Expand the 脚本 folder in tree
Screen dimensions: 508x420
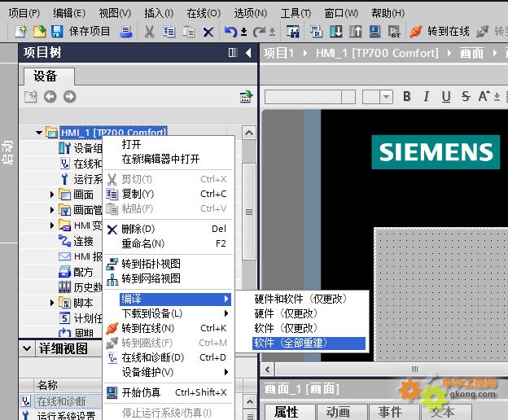click(52, 303)
